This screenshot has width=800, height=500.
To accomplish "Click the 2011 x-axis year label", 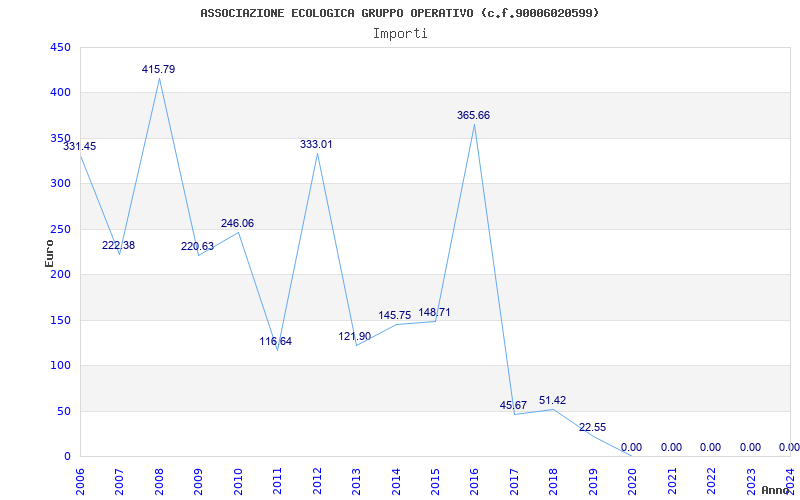I will (x=278, y=481).
